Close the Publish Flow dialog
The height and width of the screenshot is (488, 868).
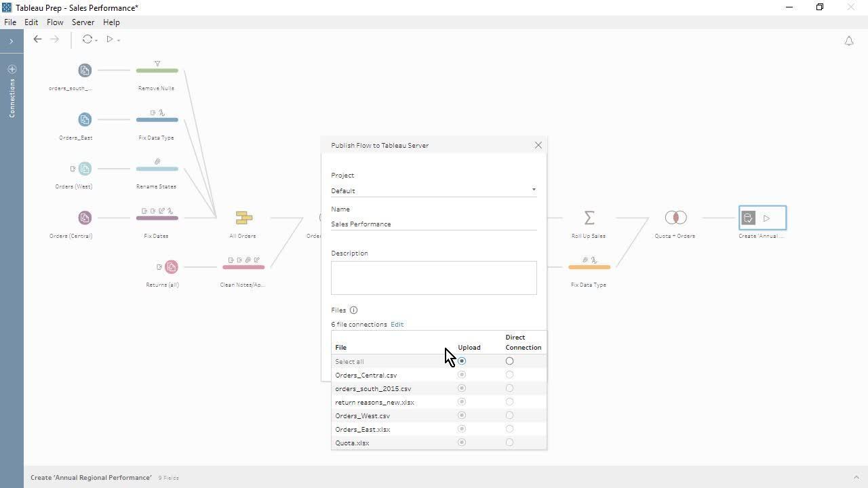(538, 145)
